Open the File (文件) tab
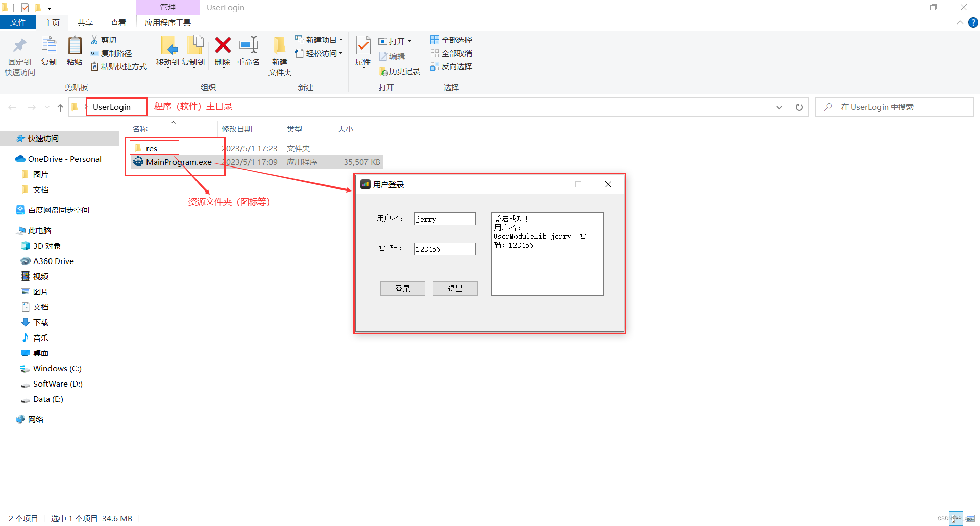Screen dimensions: 980x526 [x=18, y=22]
